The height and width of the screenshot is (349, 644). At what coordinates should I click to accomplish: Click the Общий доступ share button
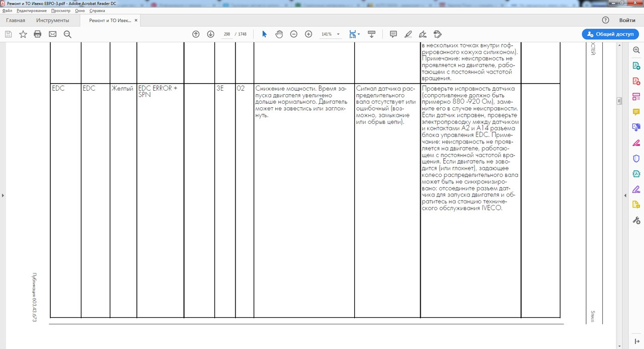(x=610, y=34)
